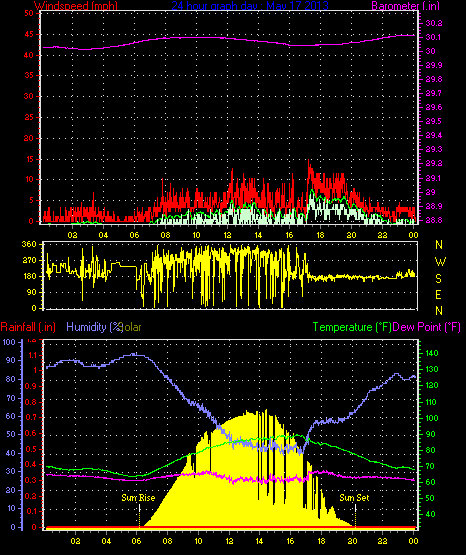Viewport: 466px width, 555px height.
Task: Click the 24 hour graph day title
Action: click(x=250, y=6)
